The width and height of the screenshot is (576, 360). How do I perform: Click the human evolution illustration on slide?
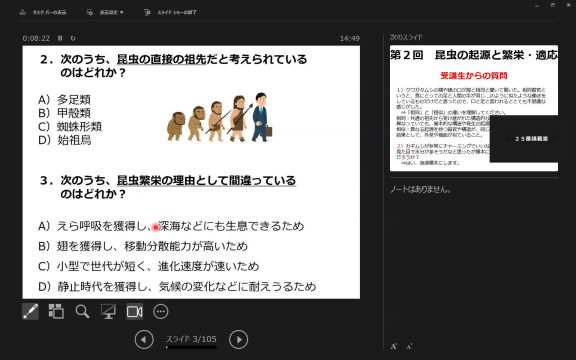coord(220,117)
